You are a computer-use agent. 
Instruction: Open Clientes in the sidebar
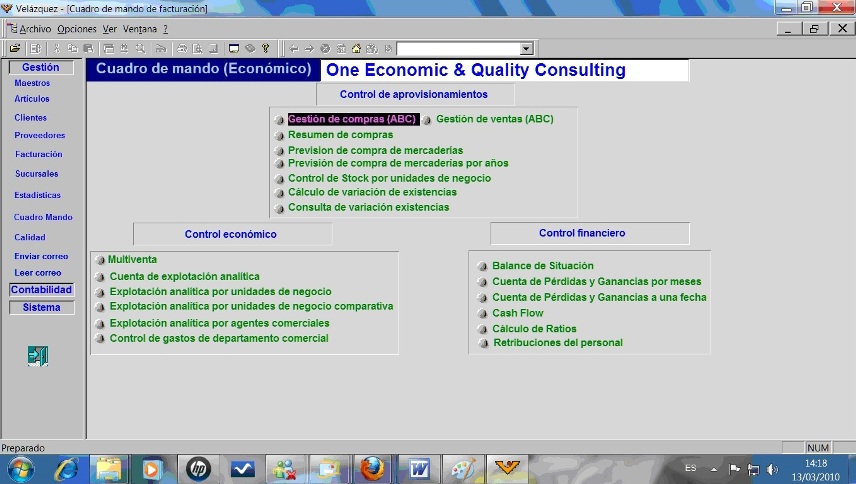click(31, 117)
